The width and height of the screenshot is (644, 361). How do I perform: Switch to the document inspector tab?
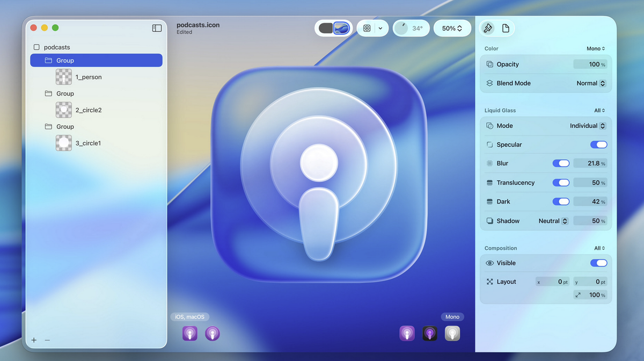[506, 28]
